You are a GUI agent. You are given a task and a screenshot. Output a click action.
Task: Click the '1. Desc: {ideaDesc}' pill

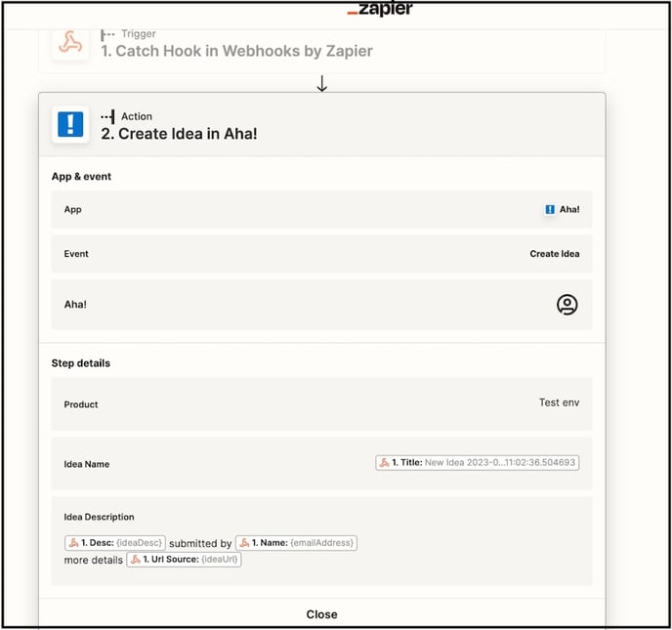coord(115,543)
